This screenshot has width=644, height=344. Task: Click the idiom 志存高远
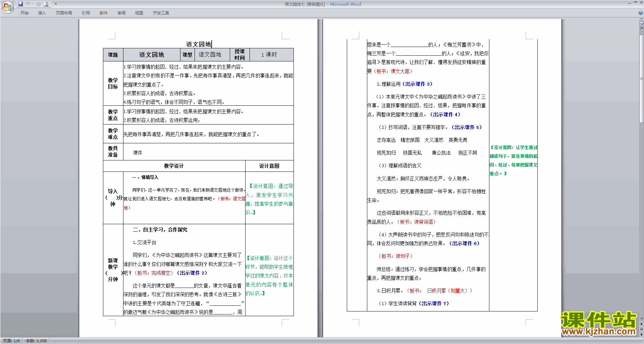[x=386, y=140]
